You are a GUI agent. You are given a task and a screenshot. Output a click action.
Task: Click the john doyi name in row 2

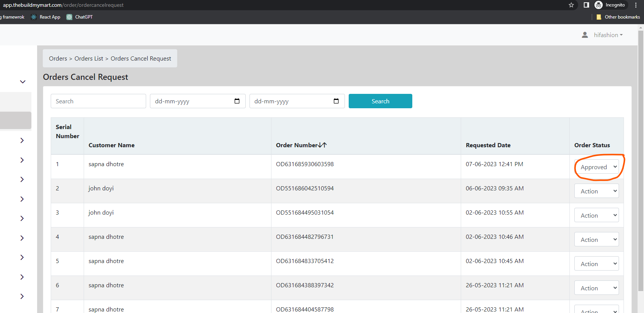pyautogui.click(x=101, y=188)
